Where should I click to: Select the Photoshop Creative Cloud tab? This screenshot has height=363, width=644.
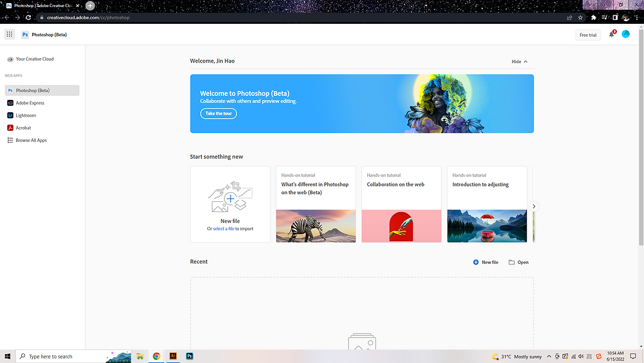pos(43,6)
